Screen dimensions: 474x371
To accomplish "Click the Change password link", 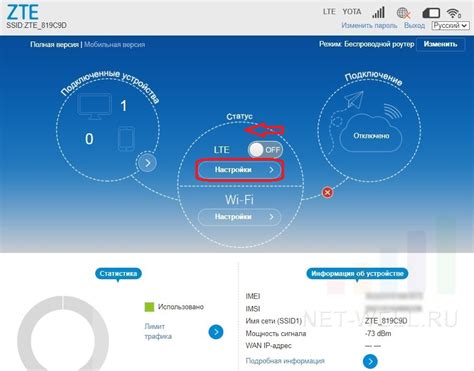I will (x=369, y=25).
